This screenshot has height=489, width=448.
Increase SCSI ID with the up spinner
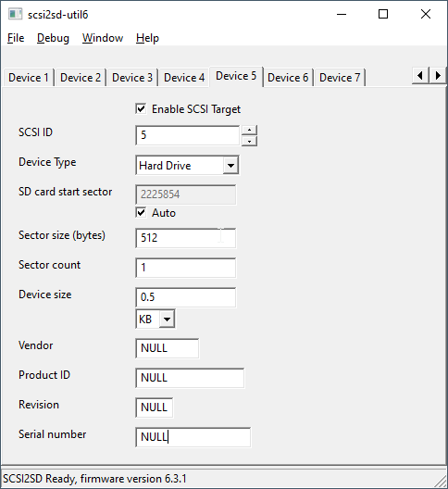click(x=249, y=130)
